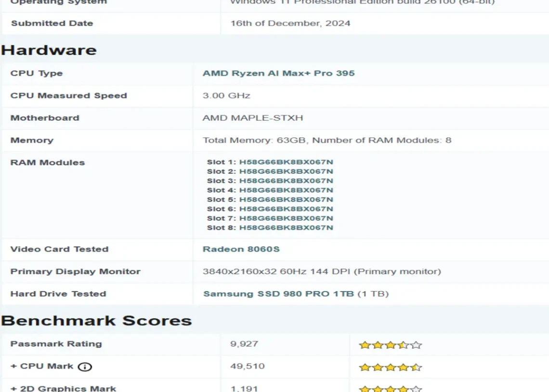Click the Passmark Rating star rating
549x392 pixels.
391,345
